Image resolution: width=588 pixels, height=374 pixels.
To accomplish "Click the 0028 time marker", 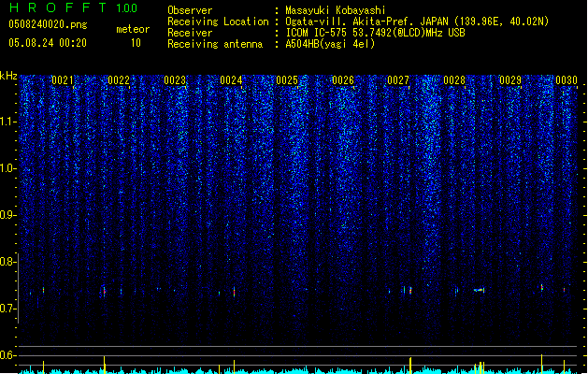I will [454, 80].
